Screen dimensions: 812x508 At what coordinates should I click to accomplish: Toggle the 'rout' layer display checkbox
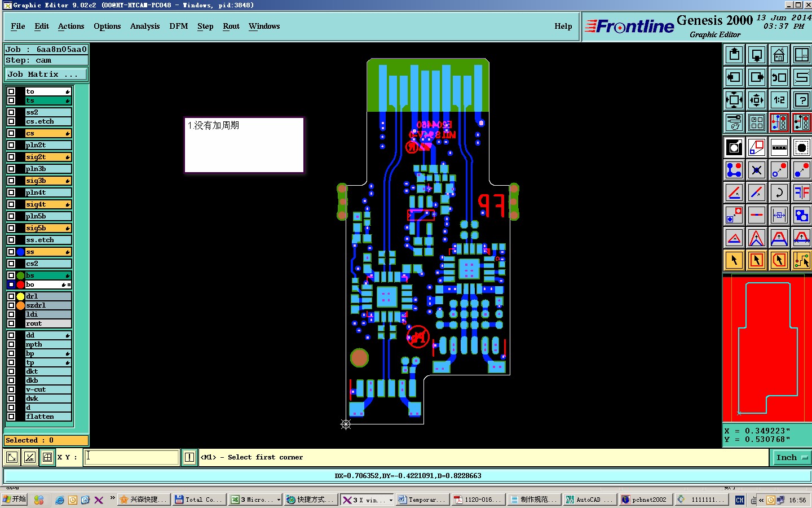pos(11,323)
